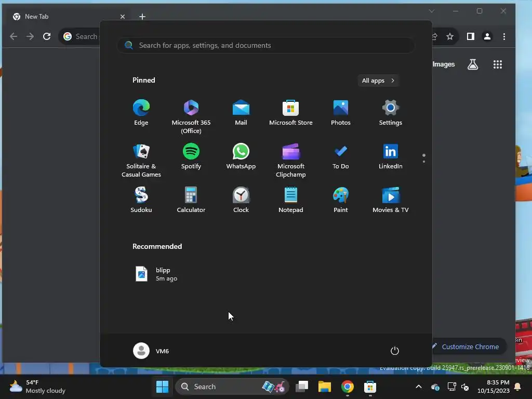Click the muted volume tray icon
The image size is (532, 399).
465,387
